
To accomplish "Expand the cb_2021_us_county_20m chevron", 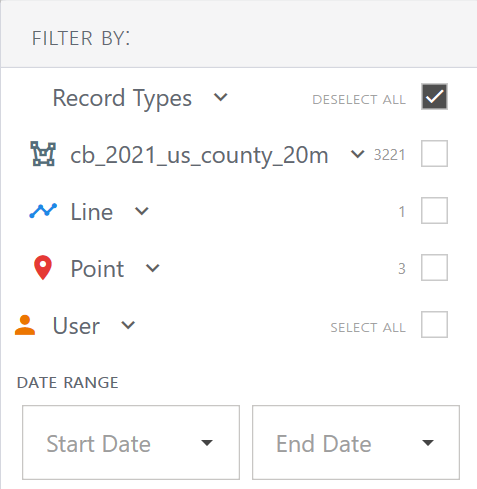I will (x=357, y=154).
